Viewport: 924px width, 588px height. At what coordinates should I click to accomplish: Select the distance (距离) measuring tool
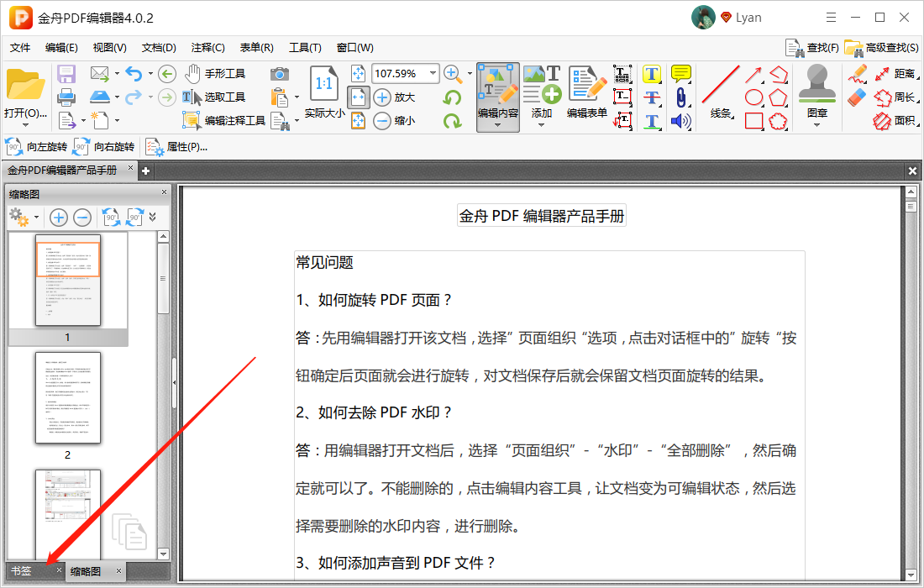click(896, 74)
